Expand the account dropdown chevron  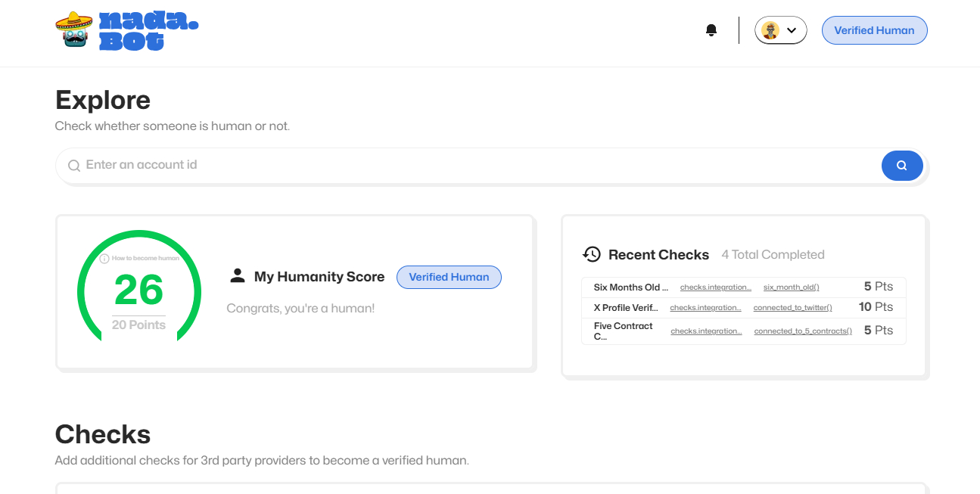792,30
